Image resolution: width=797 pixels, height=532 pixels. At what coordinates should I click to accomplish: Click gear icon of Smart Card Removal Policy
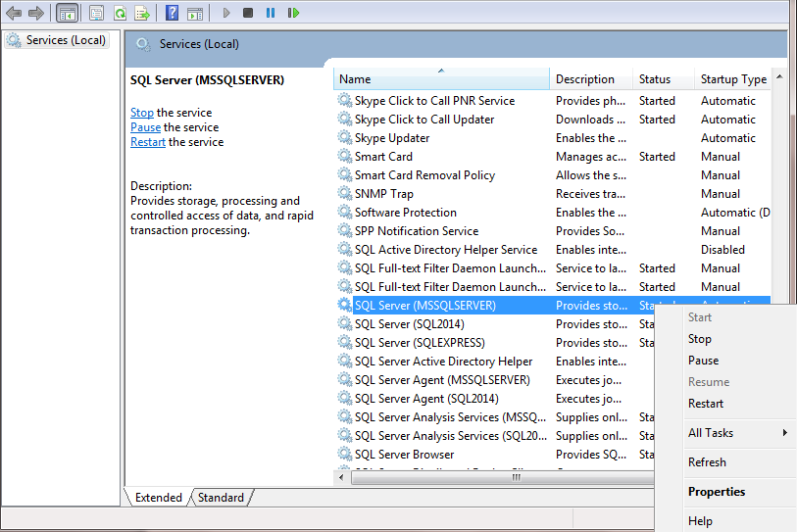click(x=345, y=174)
